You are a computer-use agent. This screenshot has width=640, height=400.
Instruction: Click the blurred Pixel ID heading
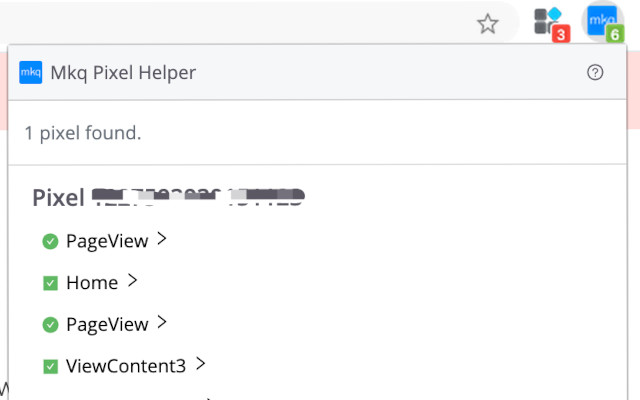point(168,197)
